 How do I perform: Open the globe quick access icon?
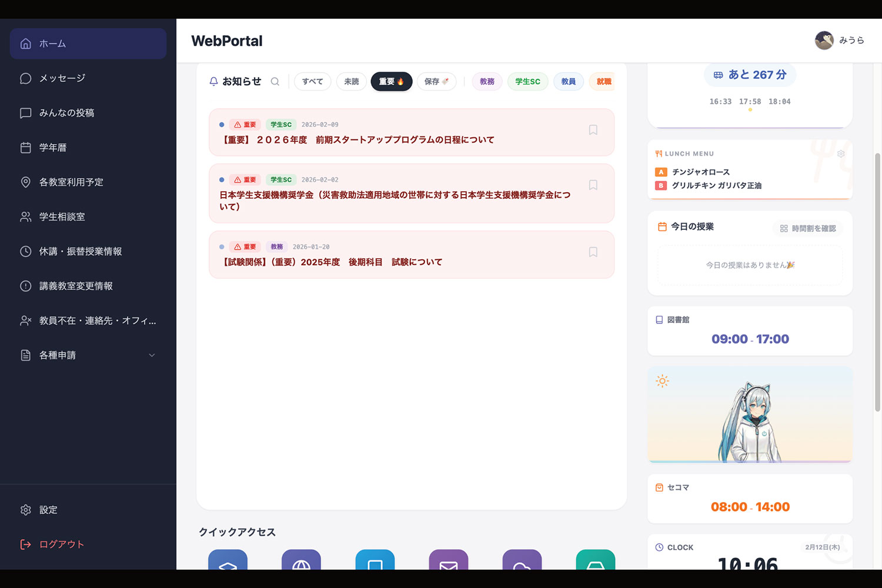click(x=301, y=561)
